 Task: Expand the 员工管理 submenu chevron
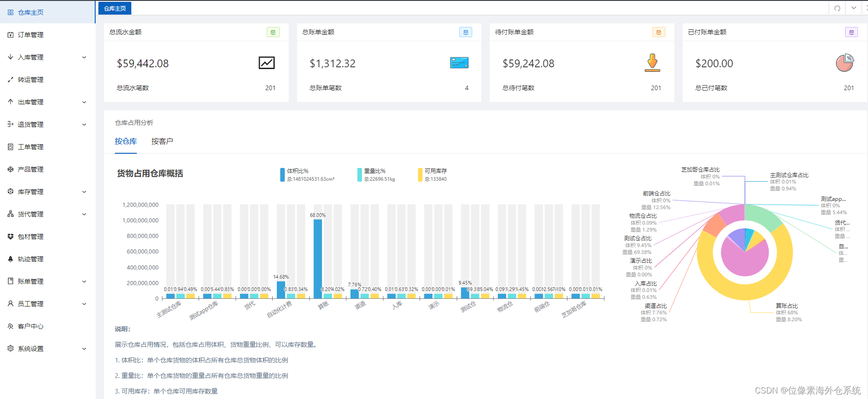click(84, 304)
